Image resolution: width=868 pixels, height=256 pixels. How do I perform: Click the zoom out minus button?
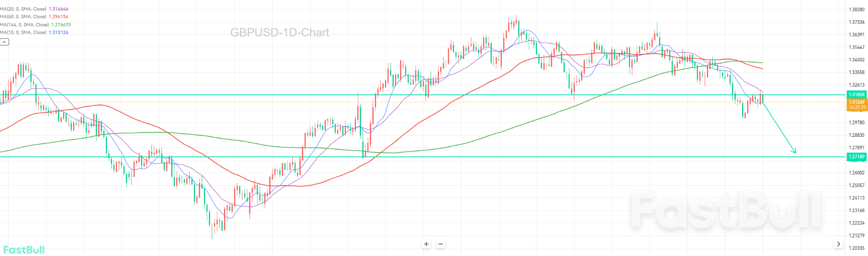tap(441, 244)
